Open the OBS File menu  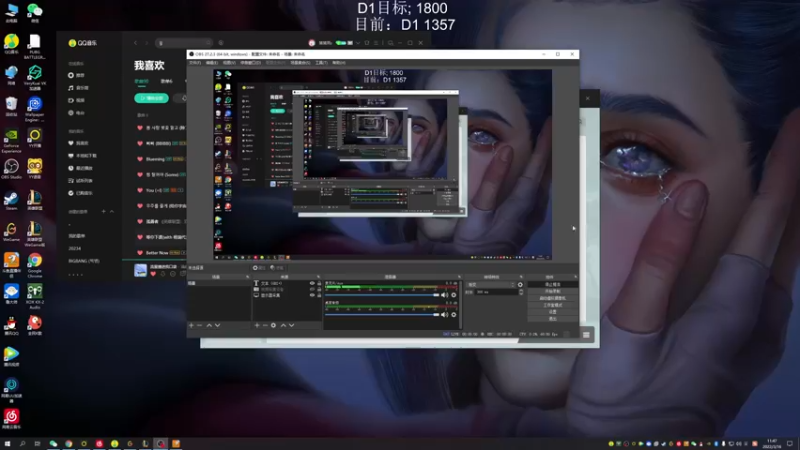point(195,63)
